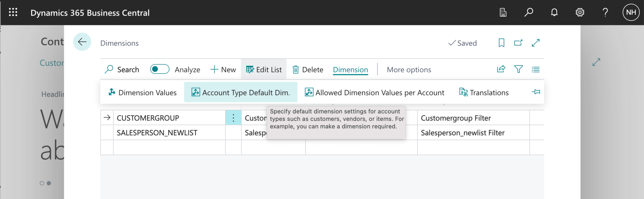Expand More options menu

(409, 70)
